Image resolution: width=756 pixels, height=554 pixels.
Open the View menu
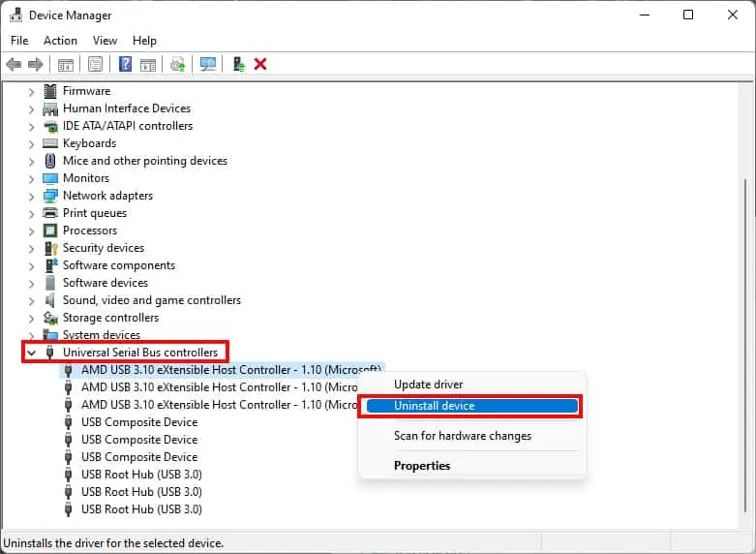tap(105, 41)
